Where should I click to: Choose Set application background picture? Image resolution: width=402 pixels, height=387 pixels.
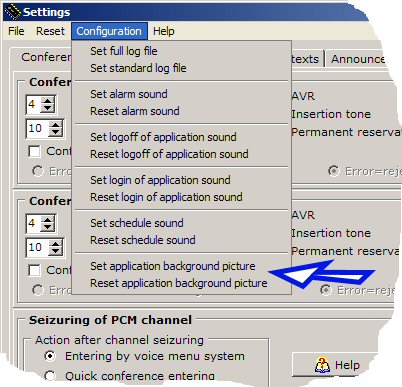[173, 266]
